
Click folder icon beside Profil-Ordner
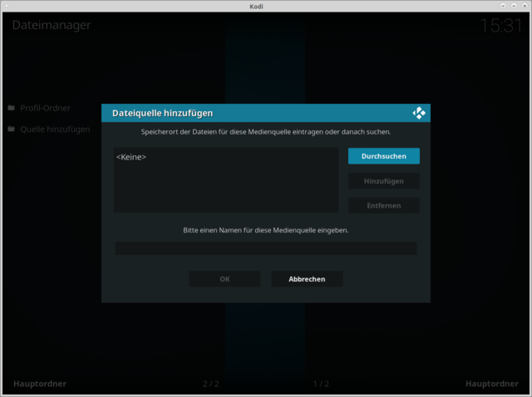[11, 108]
